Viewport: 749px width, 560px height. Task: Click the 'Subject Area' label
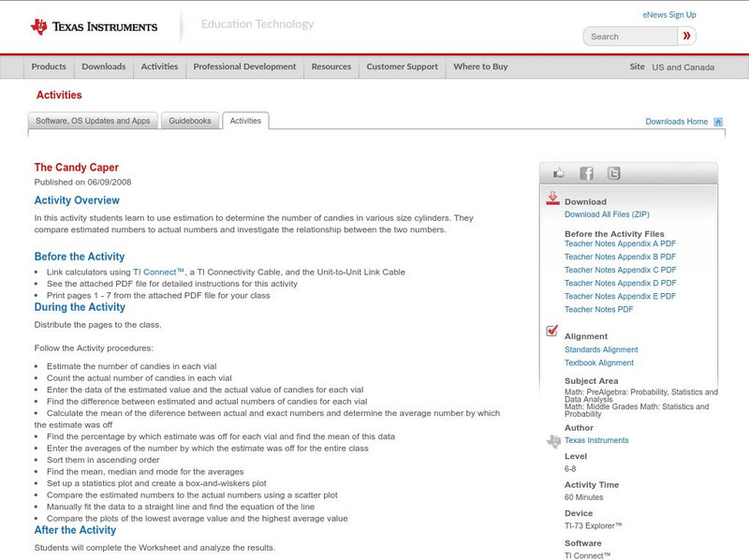592,381
